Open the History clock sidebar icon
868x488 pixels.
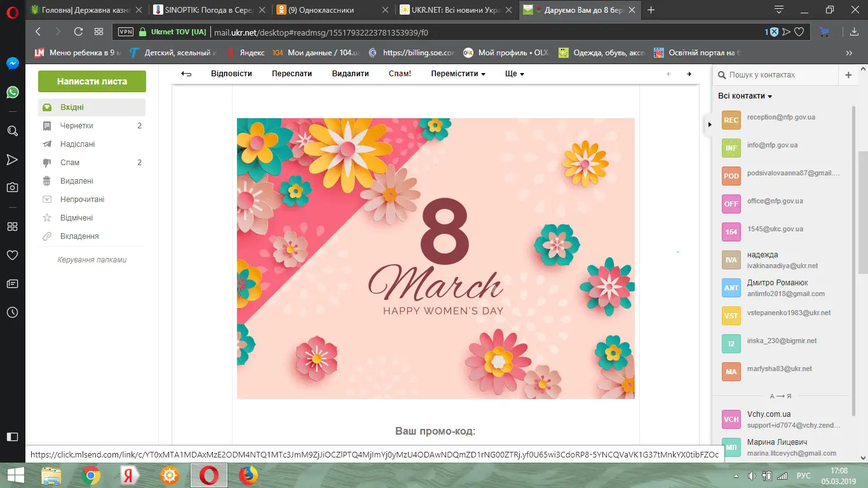(x=12, y=312)
